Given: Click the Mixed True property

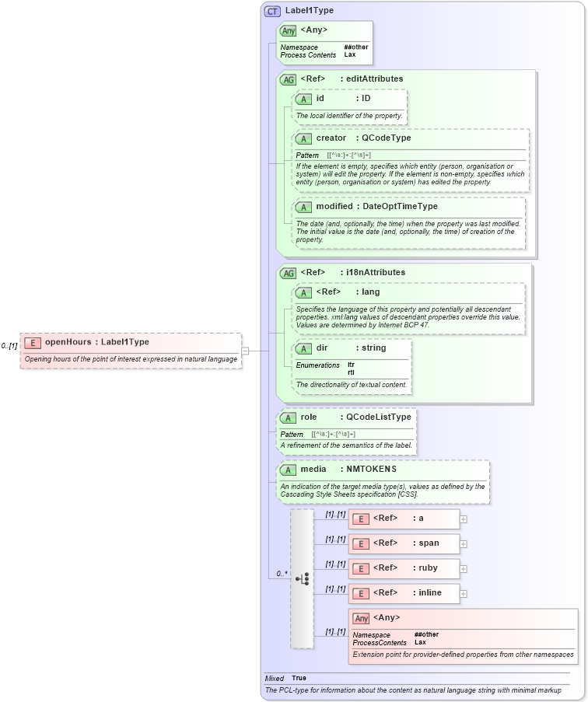Looking at the screenshot, I should coord(285,678).
